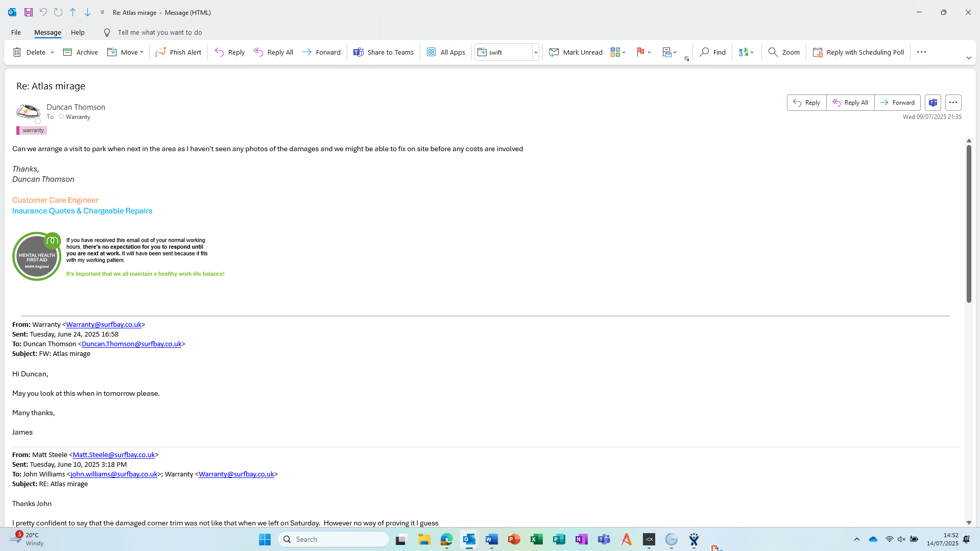Archive this email message
The height and width of the screenshot is (551, 980).
[80, 52]
